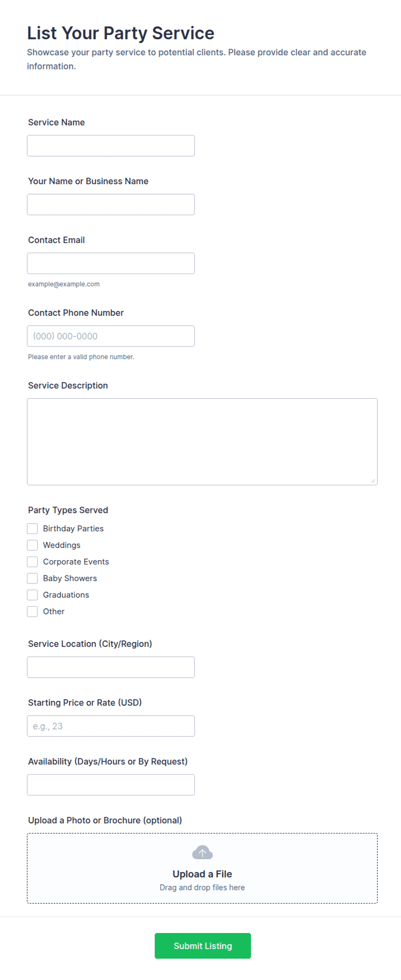401x980 pixels.
Task: Tick the Weddings checkbox
Action: pos(32,545)
